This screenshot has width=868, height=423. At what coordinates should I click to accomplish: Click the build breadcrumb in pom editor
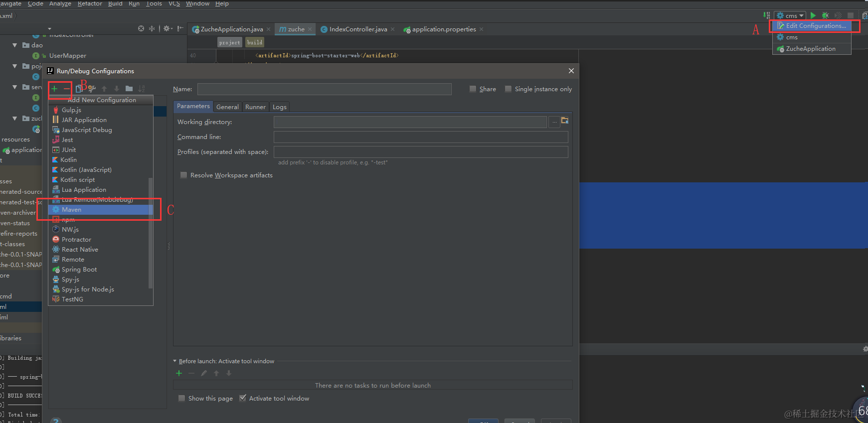pyautogui.click(x=255, y=42)
